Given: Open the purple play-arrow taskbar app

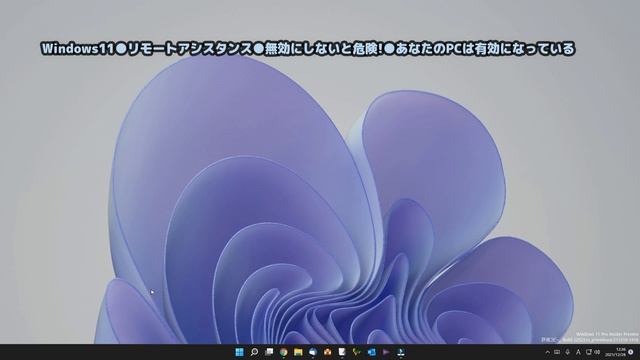Looking at the screenshot, I should pyautogui.click(x=386, y=352).
